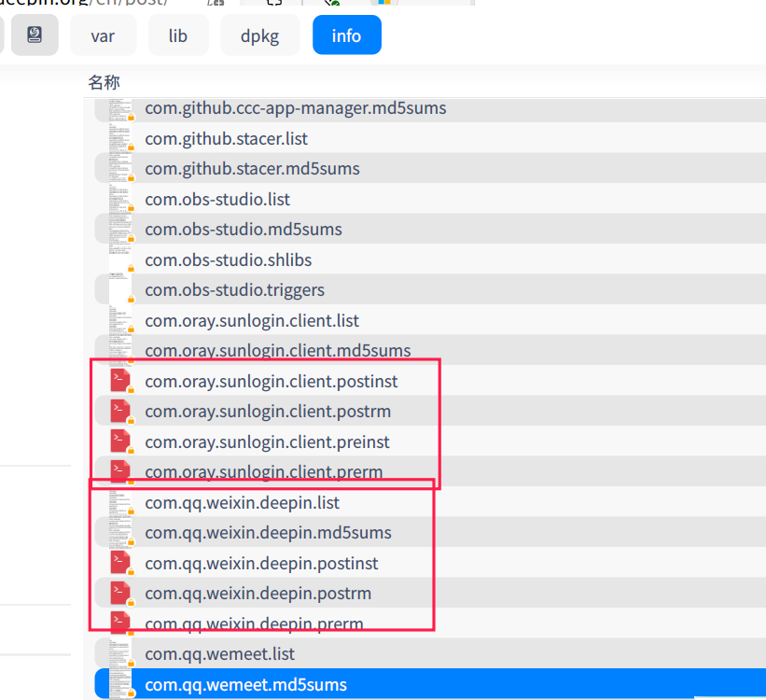Click text file icon of com.github.ccc-app-manager.md5sums
Image resolution: width=766 pixels, height=700 pixels.
tap(120, 109)
